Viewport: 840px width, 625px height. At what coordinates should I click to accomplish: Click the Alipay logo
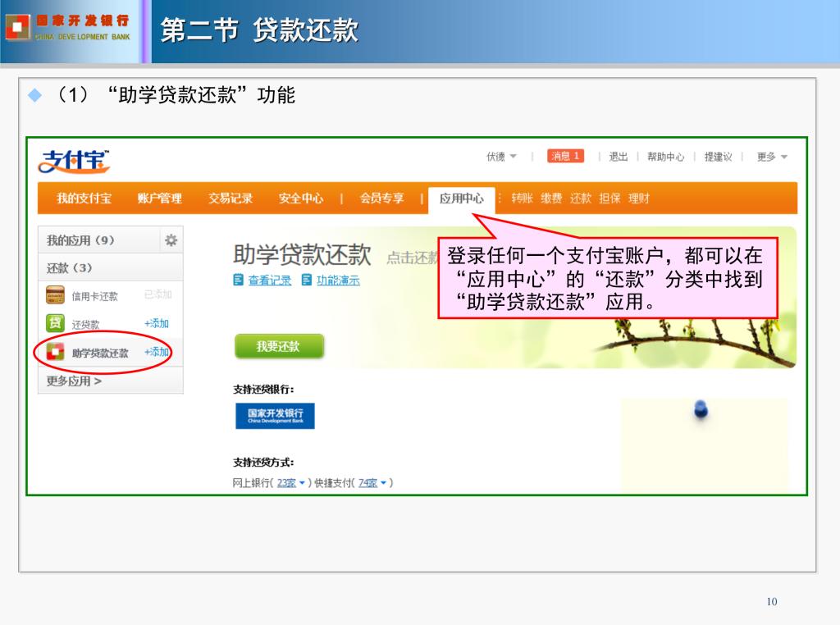point(75,161)
